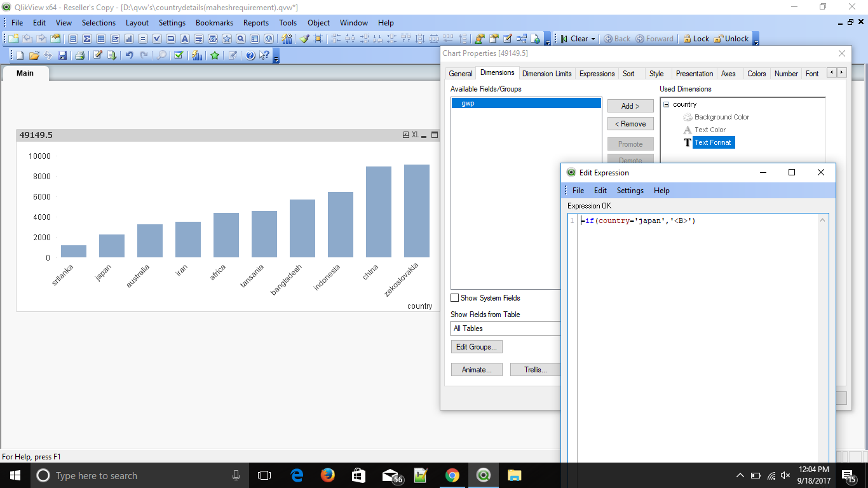
Task: Open File Explorer from the taskbar
Action: [x=514, y=475]
